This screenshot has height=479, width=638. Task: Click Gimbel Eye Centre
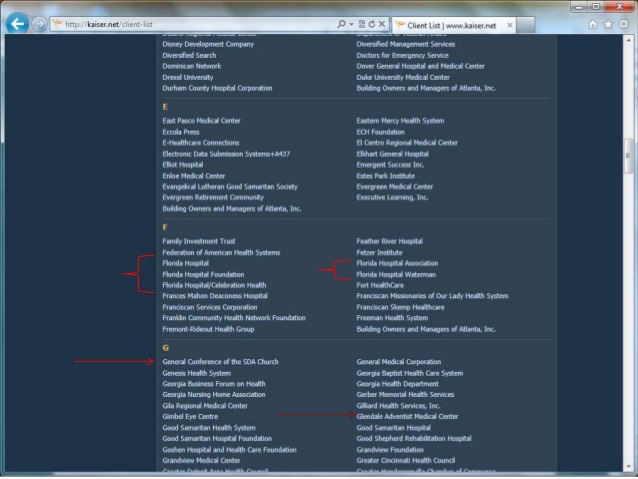click(190, 416)
